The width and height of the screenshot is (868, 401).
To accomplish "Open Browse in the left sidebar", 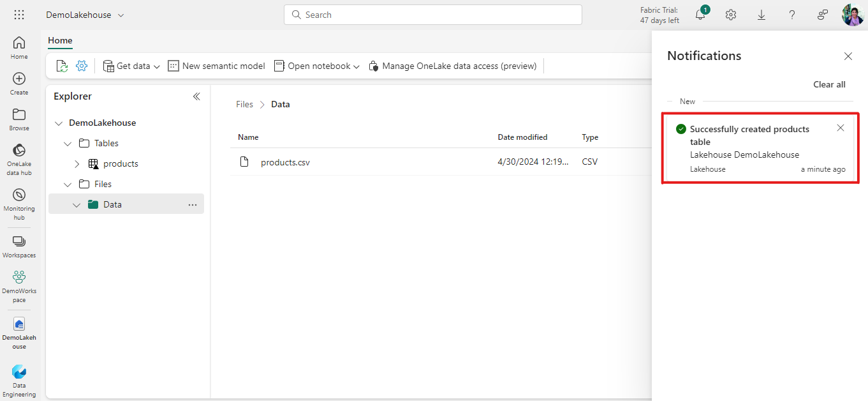I will 19,119.
